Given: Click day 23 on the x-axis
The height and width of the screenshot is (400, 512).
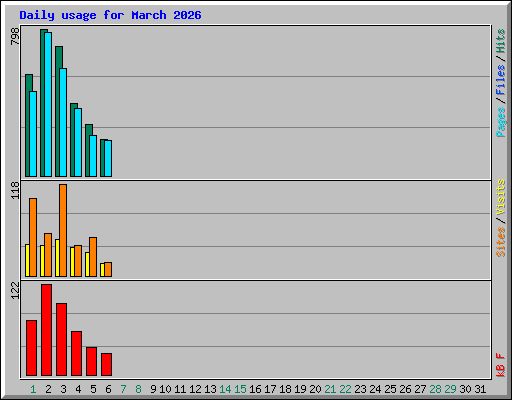Looking at the screenshot, I should [360, 389].
